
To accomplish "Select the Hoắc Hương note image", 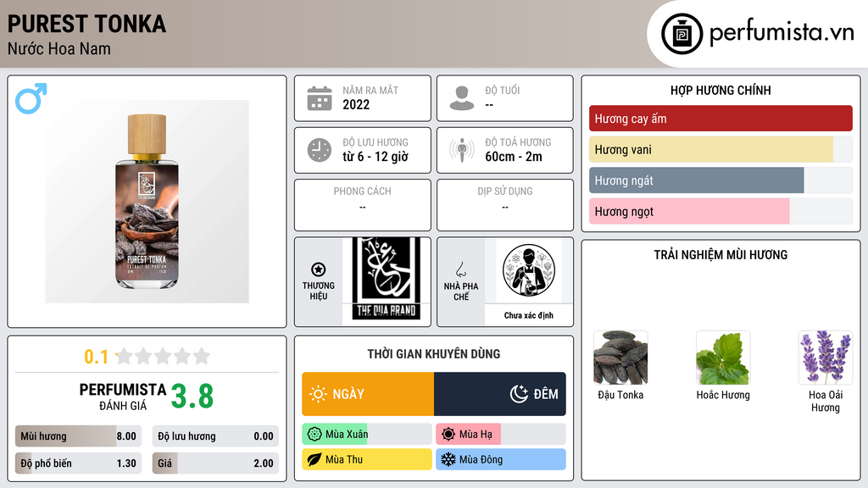I will coord(723,358).
